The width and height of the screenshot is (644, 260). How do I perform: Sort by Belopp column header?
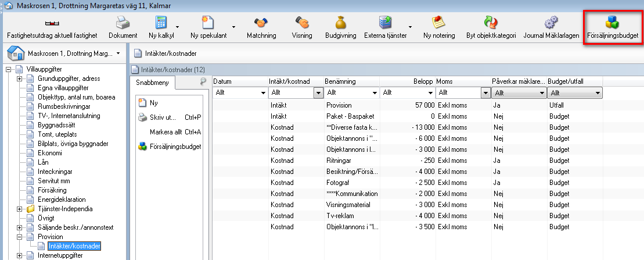point(407,81)
